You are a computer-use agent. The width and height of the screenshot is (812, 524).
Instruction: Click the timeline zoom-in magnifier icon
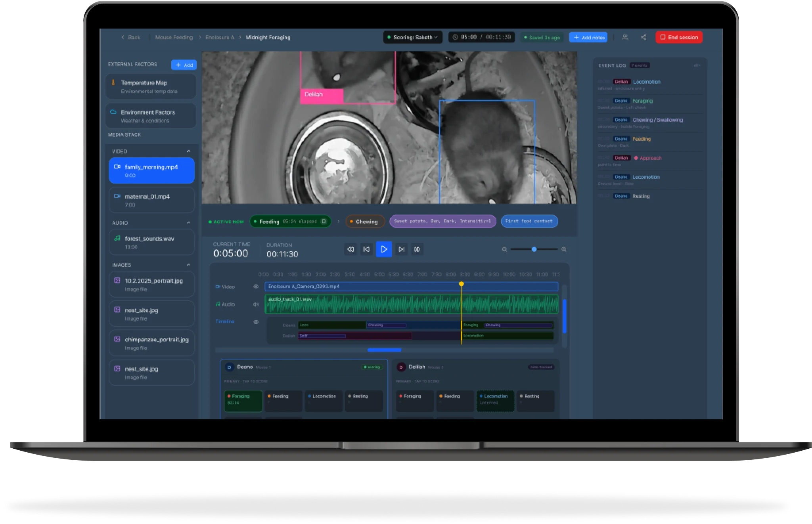(564, 249)
